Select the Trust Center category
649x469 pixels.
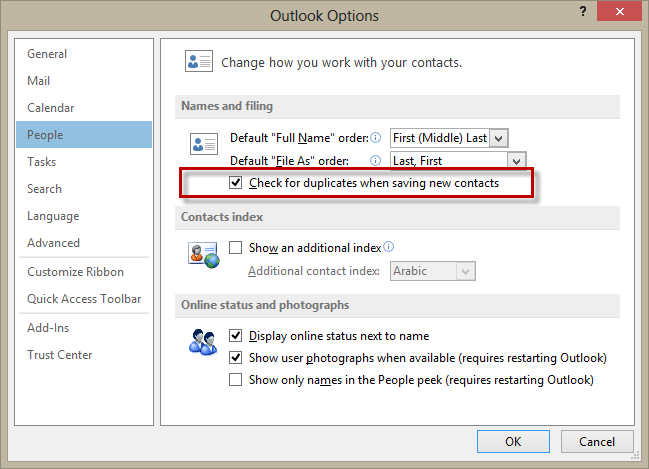tap(60, 355)
